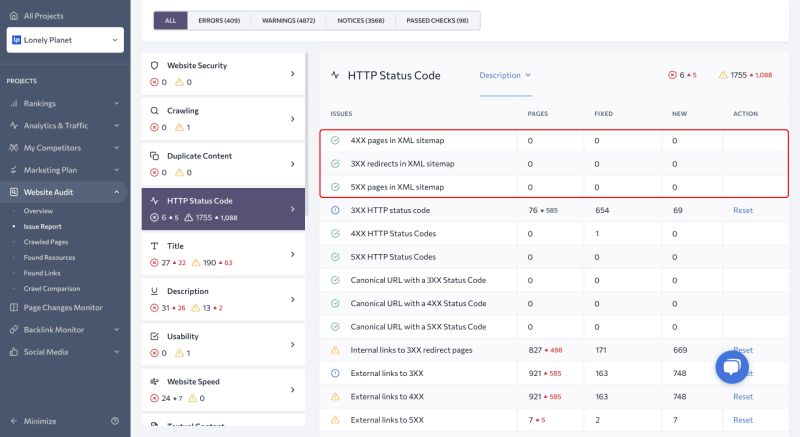The width and height of the screenshot is (800, 437).
Task: Open the live chat widget
Action: [732, 368]
